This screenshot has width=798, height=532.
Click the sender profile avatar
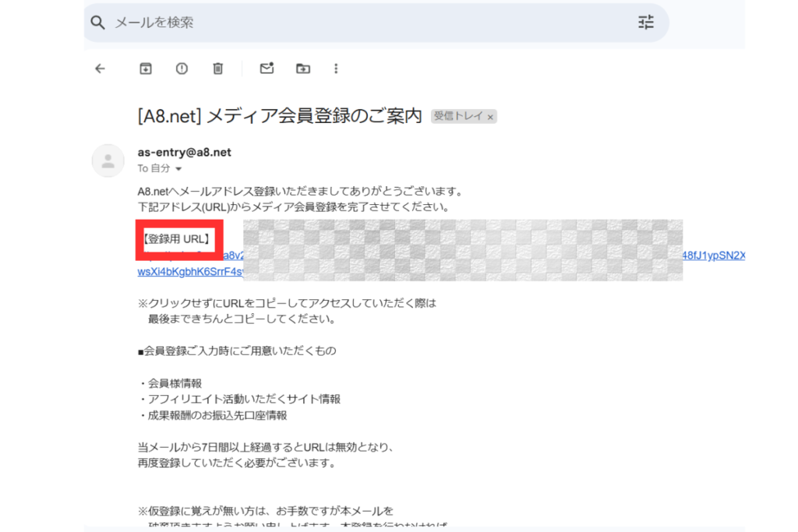click(x=108, y=160)
